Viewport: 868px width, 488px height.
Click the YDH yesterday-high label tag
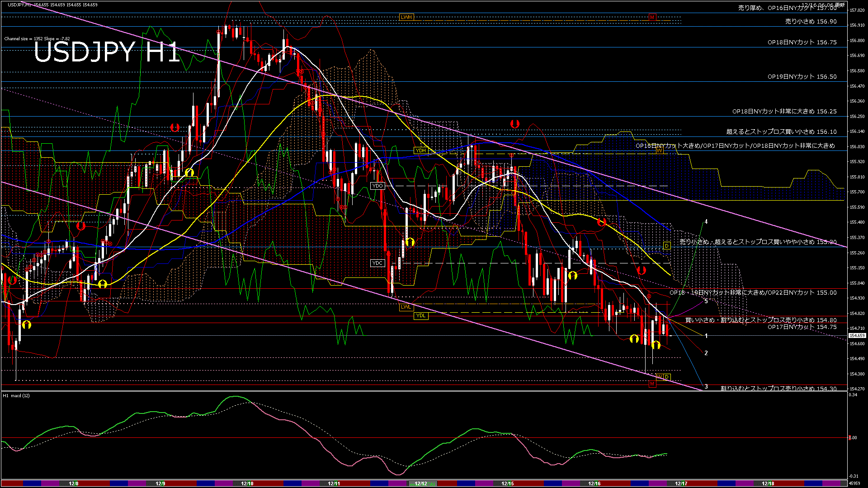[420, 150]
